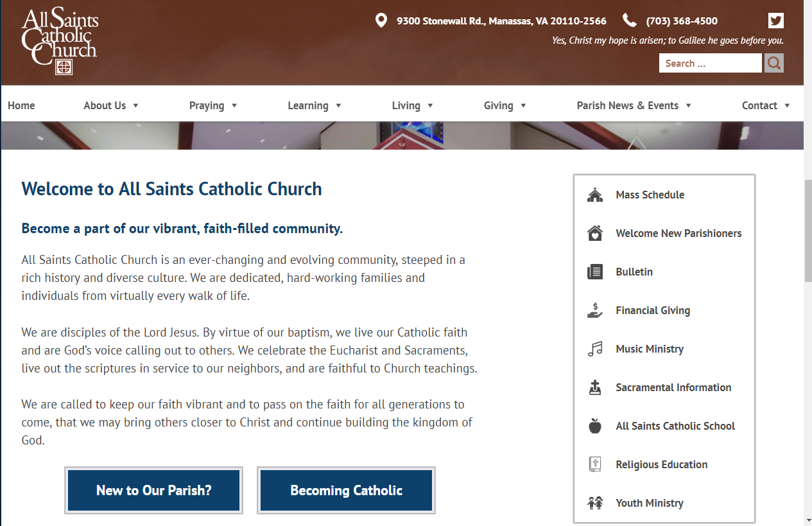Click the newspaper icon beside Bulletin
The height and width of the screenshot is (526, 812).
(595, 272)
